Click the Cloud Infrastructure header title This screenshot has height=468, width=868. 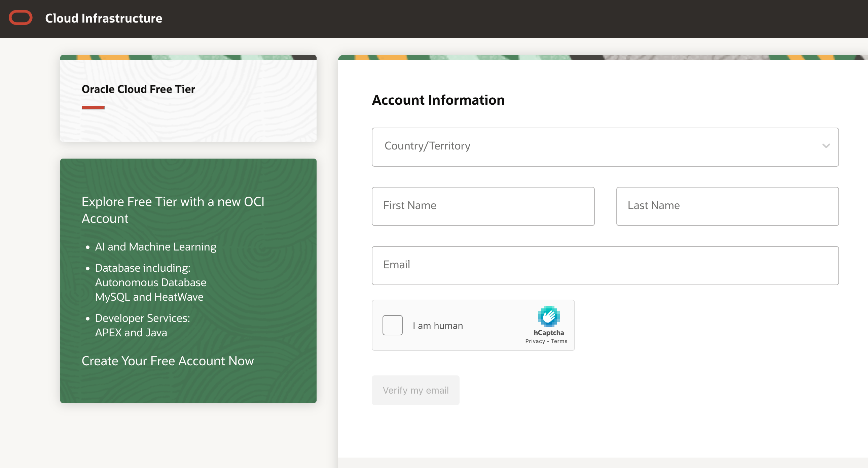(104, 18)
